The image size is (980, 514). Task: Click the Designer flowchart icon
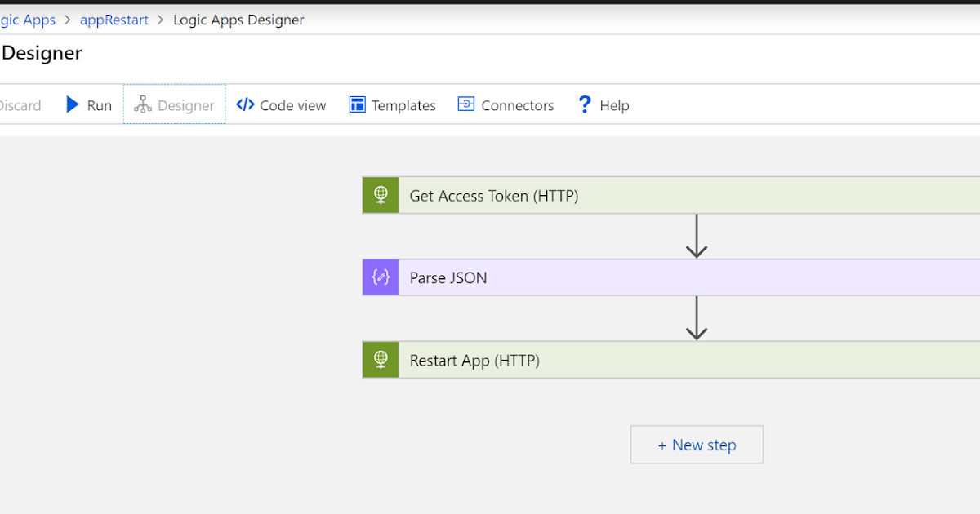click(x=142, y=104)
